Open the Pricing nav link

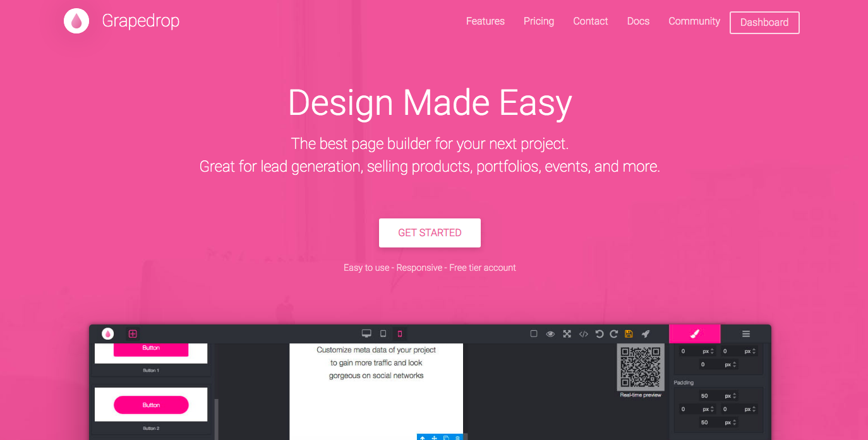(539, 21)
